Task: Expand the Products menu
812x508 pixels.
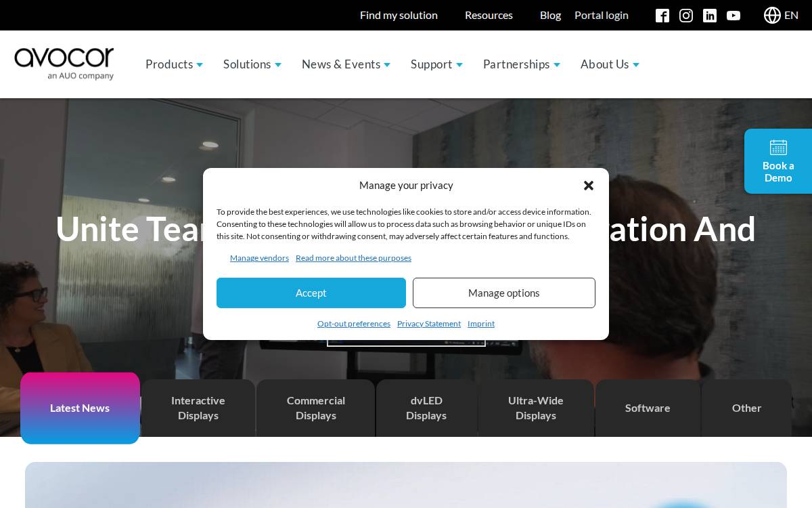Action: click(x=174, y=64)
